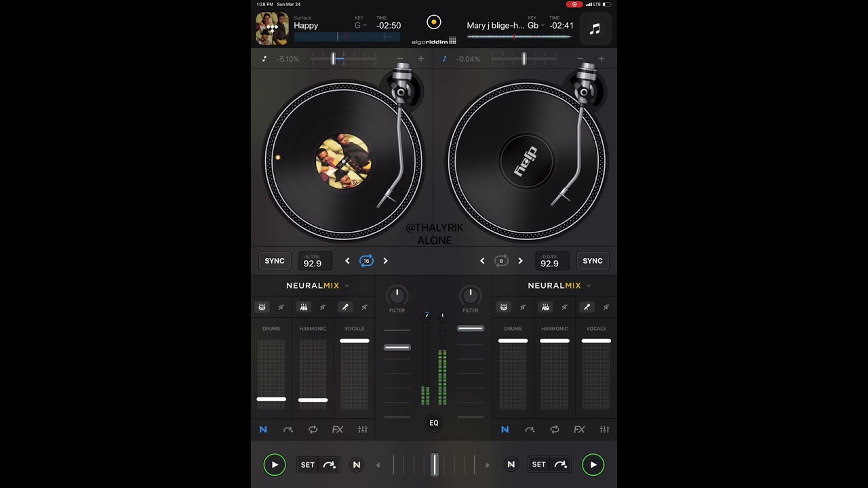Solo the harmonic stem icon on the Happy deck
Screen dimensions: 868x488
(303, 307)
